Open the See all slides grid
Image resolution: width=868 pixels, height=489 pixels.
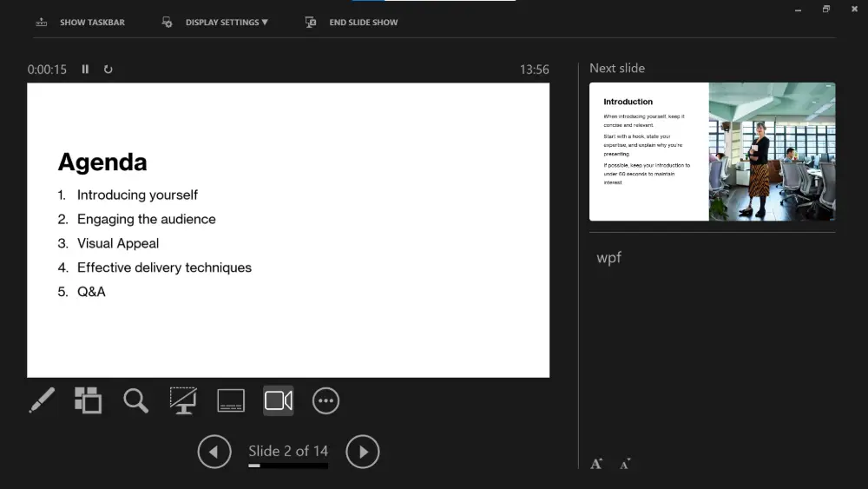(x=88, y=400)
